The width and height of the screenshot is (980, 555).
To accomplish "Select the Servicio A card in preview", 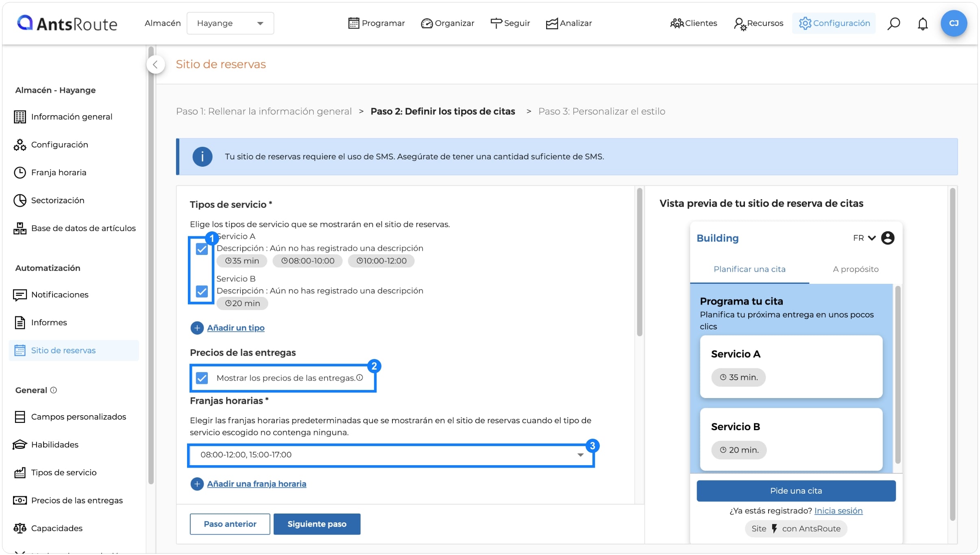I will pyautogui.click(x=791, y=367).
